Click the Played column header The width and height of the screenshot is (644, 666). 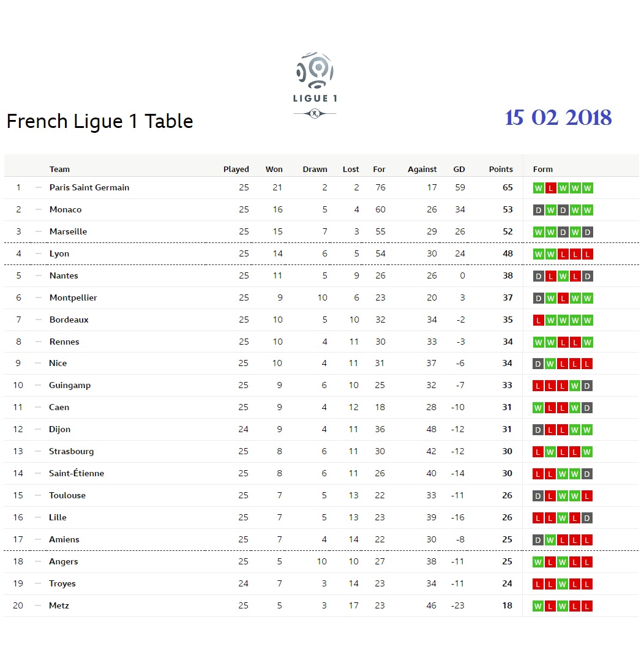(236, 170)
